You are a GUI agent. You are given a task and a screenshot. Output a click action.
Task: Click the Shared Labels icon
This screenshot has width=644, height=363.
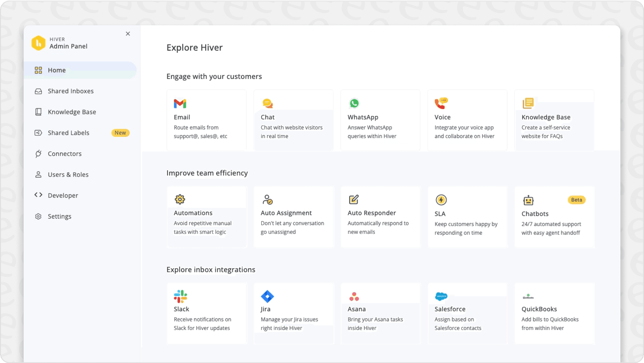coord(38,133)
